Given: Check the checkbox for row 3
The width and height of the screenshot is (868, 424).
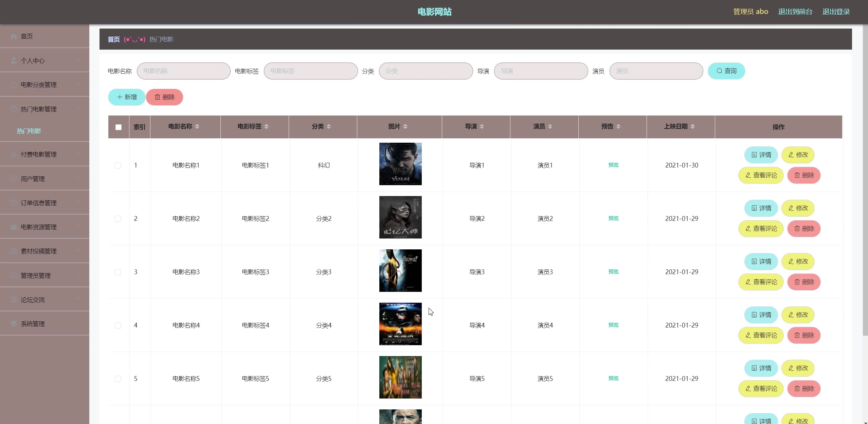Looking at the screenshot, I should pyautogui.click(x=118, y=272).
